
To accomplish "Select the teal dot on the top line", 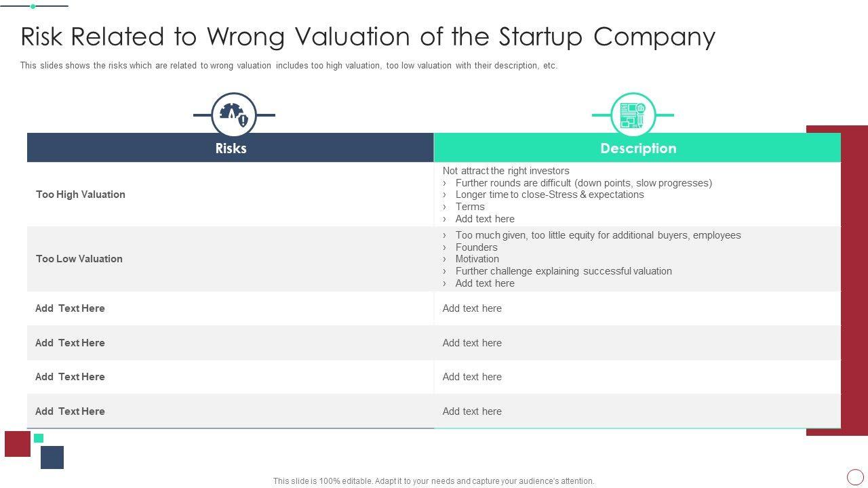I will pyautogui.click(x=33, y=6).
